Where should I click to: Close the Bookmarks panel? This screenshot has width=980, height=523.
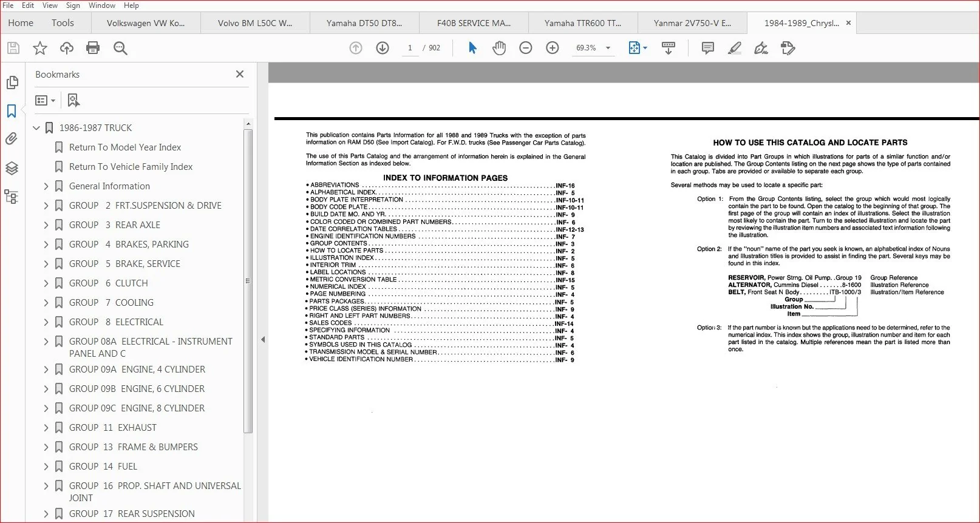click(240, 74)
